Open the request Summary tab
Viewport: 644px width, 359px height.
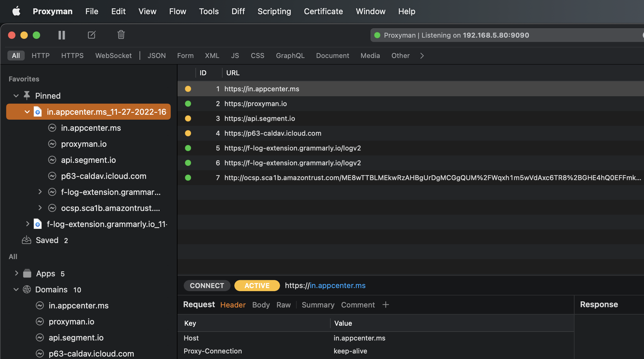click(x=318, y=305)
